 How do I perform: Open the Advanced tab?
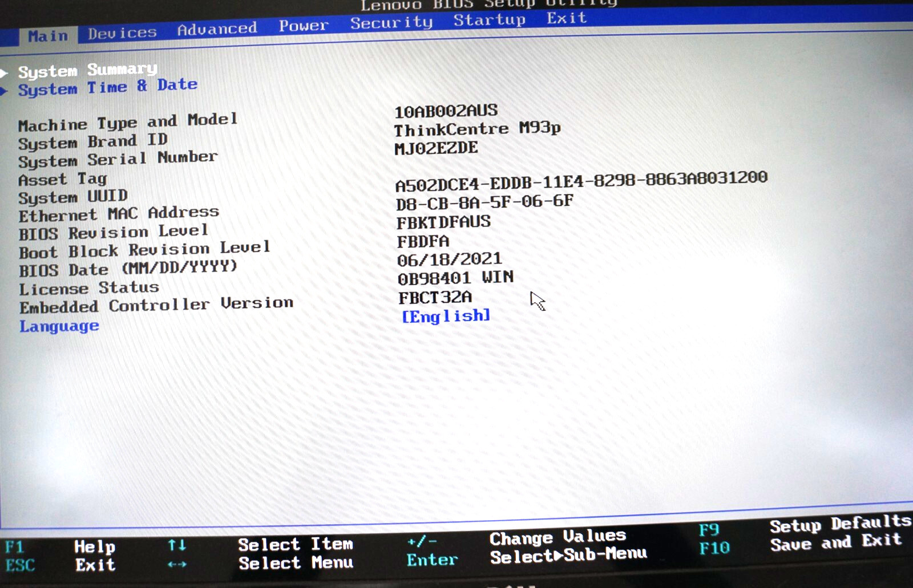point(217,29)
